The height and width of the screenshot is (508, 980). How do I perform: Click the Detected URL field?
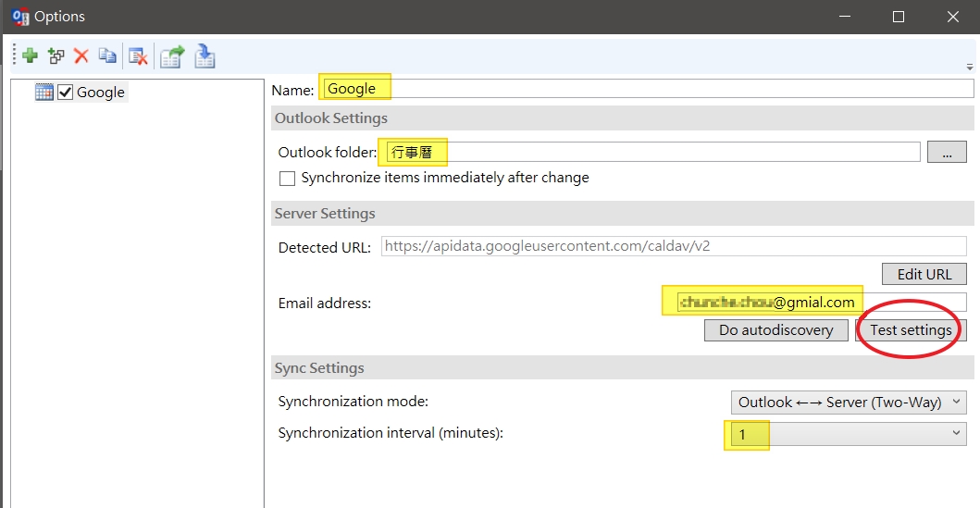click(x=674, y=246)
